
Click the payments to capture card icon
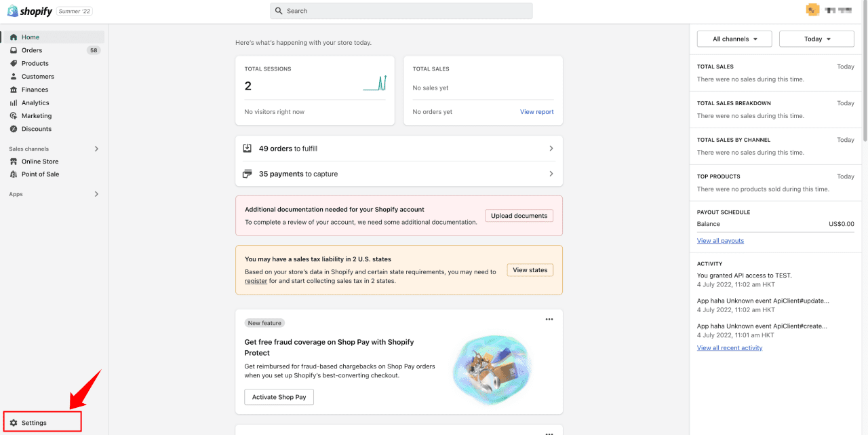tap(248, 174)
